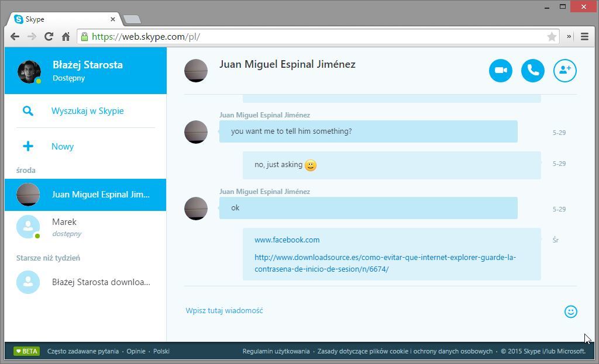Add people to conversation with contact-plus icon

tap(565, 71)
